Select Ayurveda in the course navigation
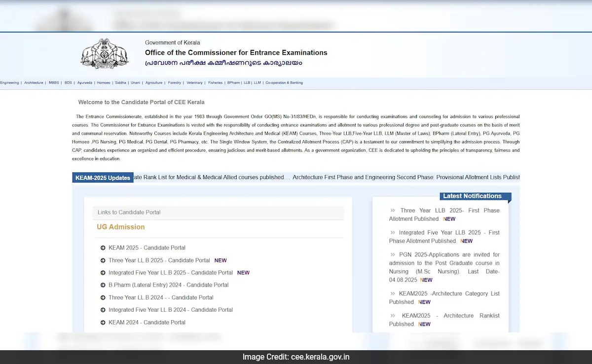The height and width of the screenshot is (364, 592). point(84,82)
